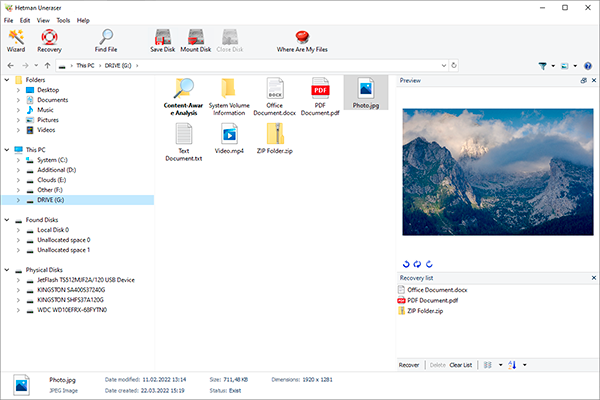Rotate preview image left
Viewport: 600px width, 400px height.
click(x=406, y=264)
